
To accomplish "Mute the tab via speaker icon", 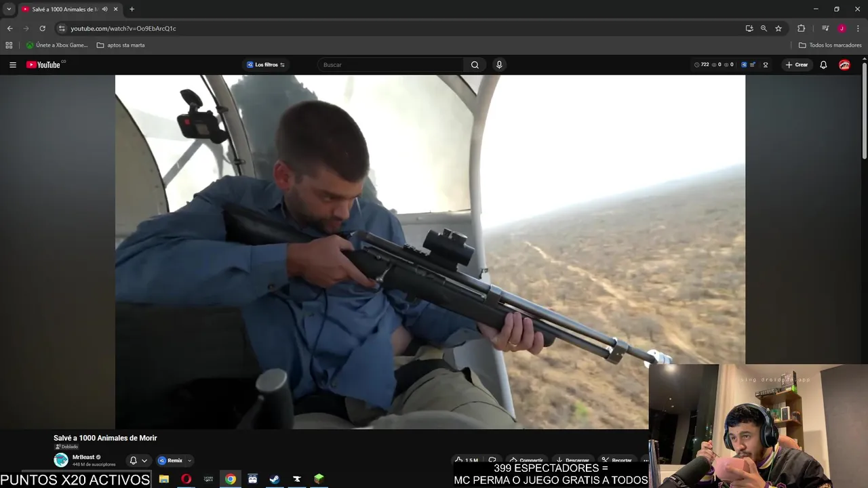I will point(104,9).
